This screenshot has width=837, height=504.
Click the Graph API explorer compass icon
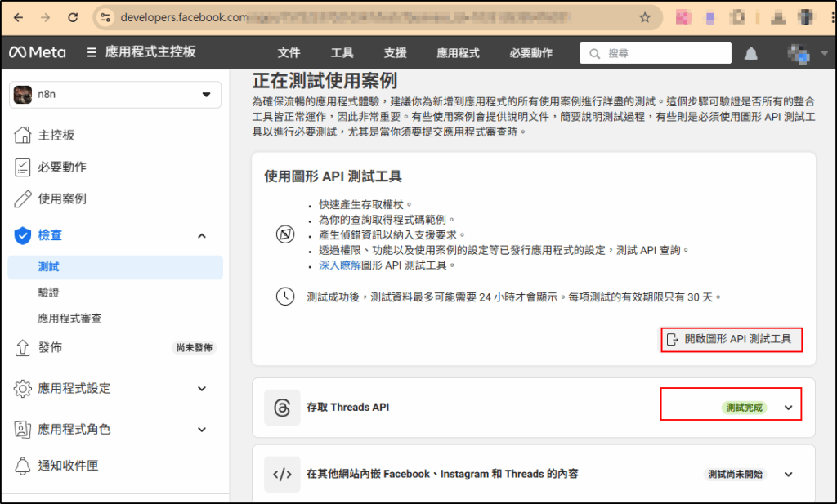[x=285, y=234]
